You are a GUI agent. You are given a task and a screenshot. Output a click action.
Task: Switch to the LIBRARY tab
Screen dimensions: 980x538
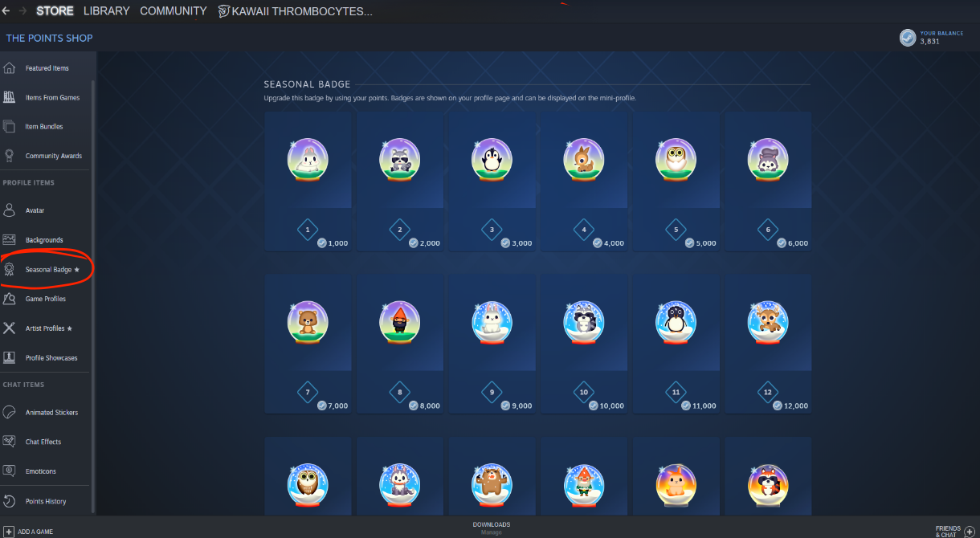pyautogui.click(x=107, y=11)
